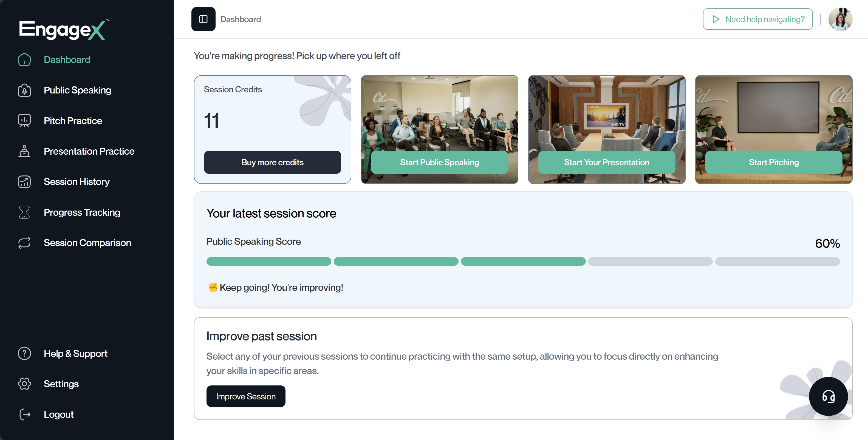Image resolution: width=868 pixels, height=440 pixels.
Task: Toggle the sidebar collapse button
Action: [203, 19]
